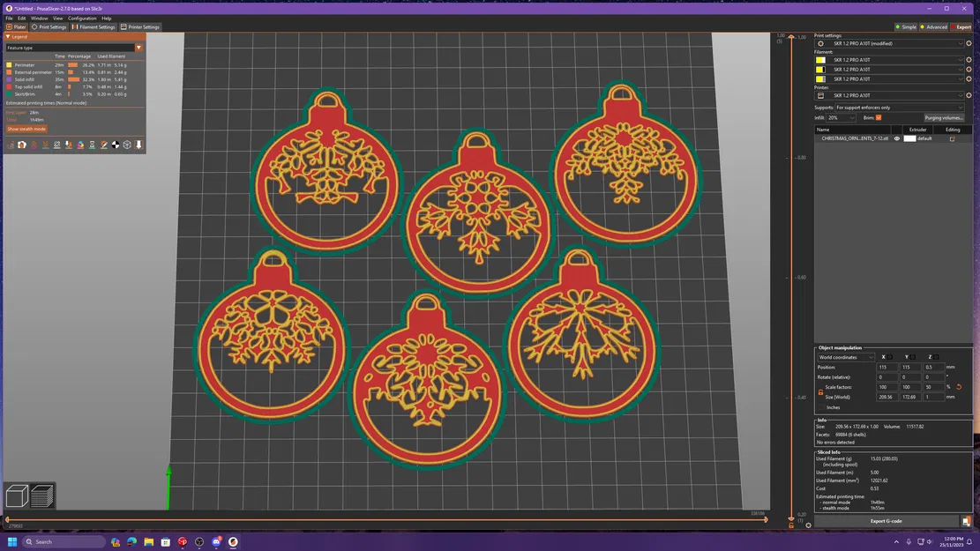Edit second filament preset gear icon
Screen dimensions: 980x551
pyautogui.click(x=969, y=70)
